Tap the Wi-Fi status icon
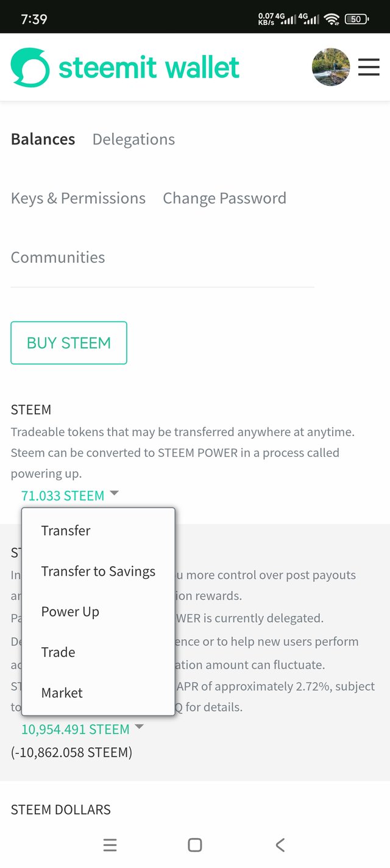This screenshot has height=868, width=390. (331, 20)
